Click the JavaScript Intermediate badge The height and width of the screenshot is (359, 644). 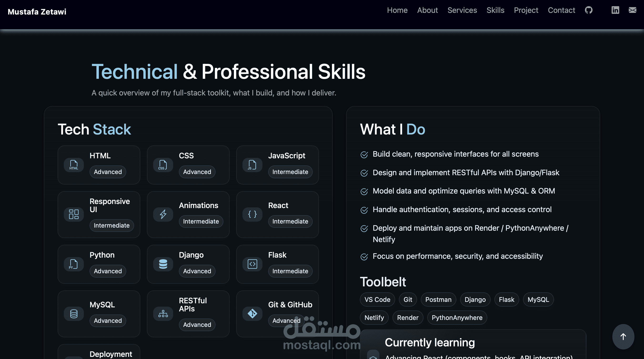pos(290,172)
